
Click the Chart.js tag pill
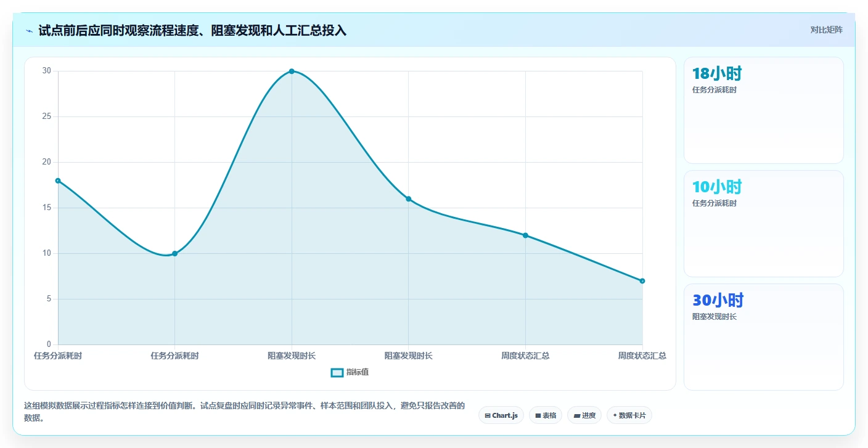pyautogui.click(x=501, y=415)
